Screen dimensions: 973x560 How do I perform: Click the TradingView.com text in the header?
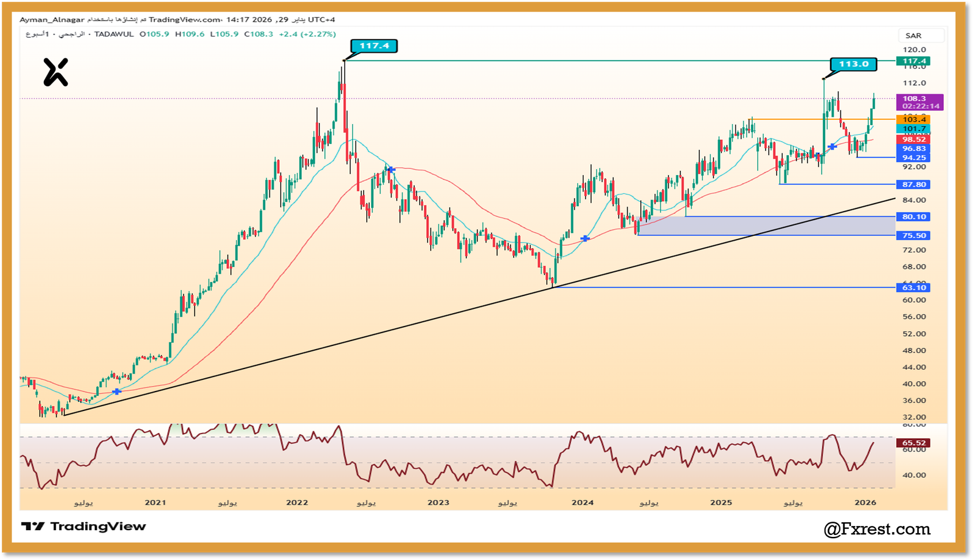(x=185, y=19)
